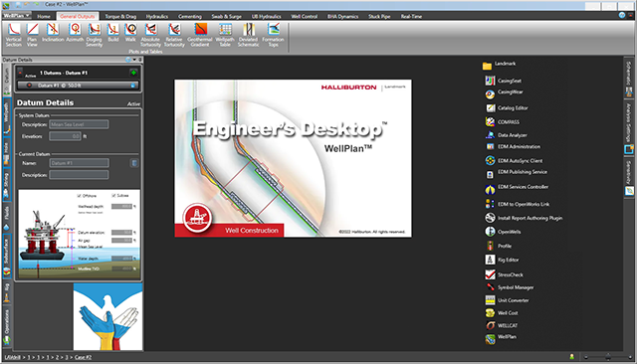Open the Operations side tab
Image resolution: width=637 pixels, height=364 pixels.
[7, 327]
